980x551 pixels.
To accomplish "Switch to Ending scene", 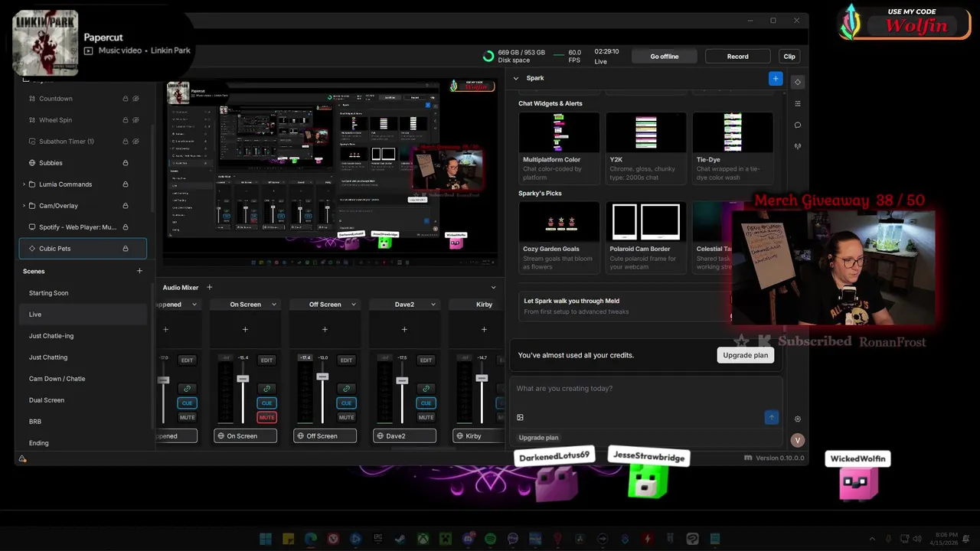I will (38, 443).
